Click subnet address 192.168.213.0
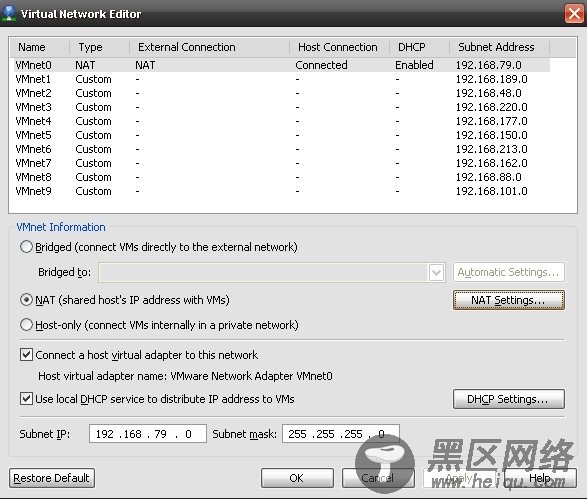Screen dimensions: 587x499 click(x=492, y=149)
